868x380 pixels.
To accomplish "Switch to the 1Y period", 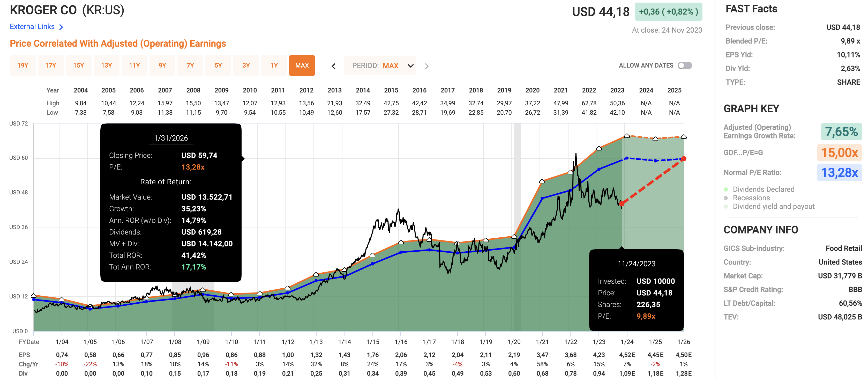I will [x=274, y=65].
